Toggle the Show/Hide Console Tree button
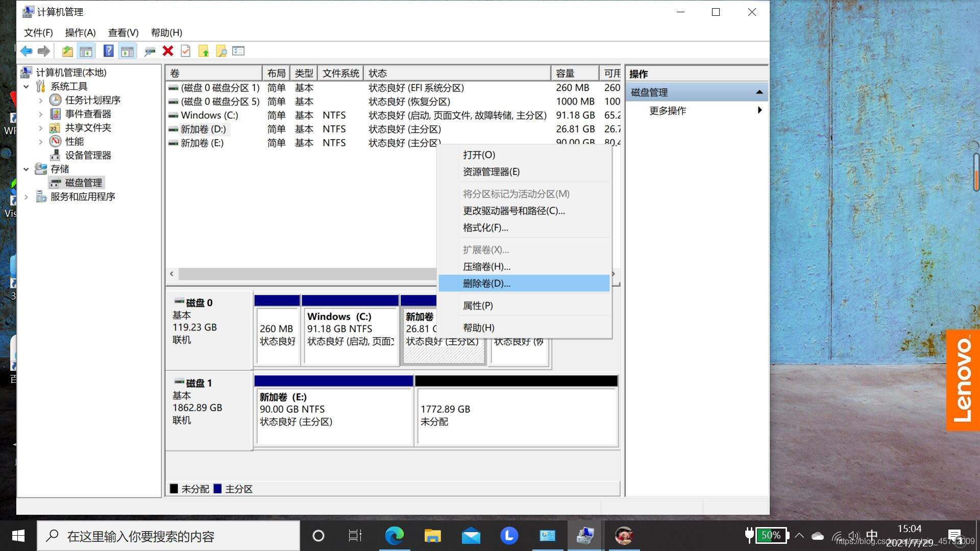 86,51
